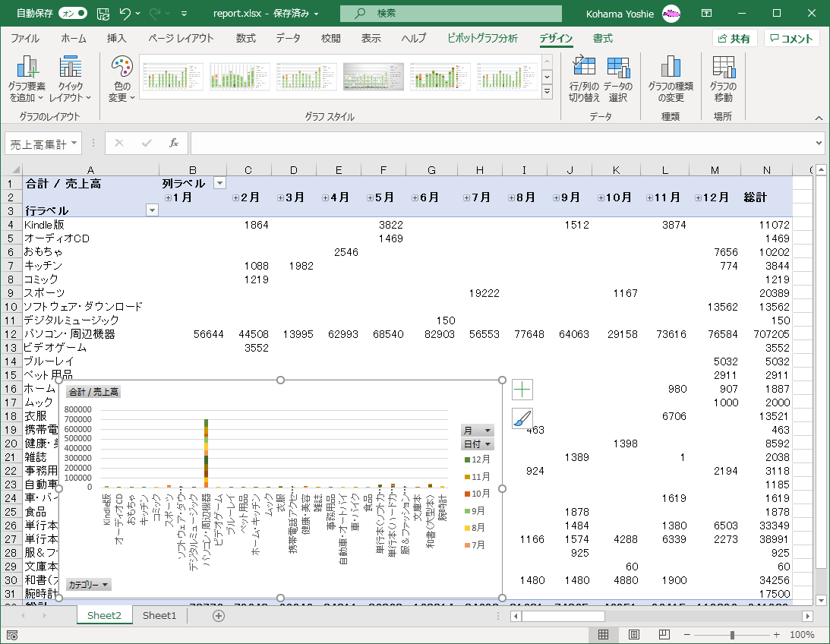Open the chart styles brush button

(522, 418)
